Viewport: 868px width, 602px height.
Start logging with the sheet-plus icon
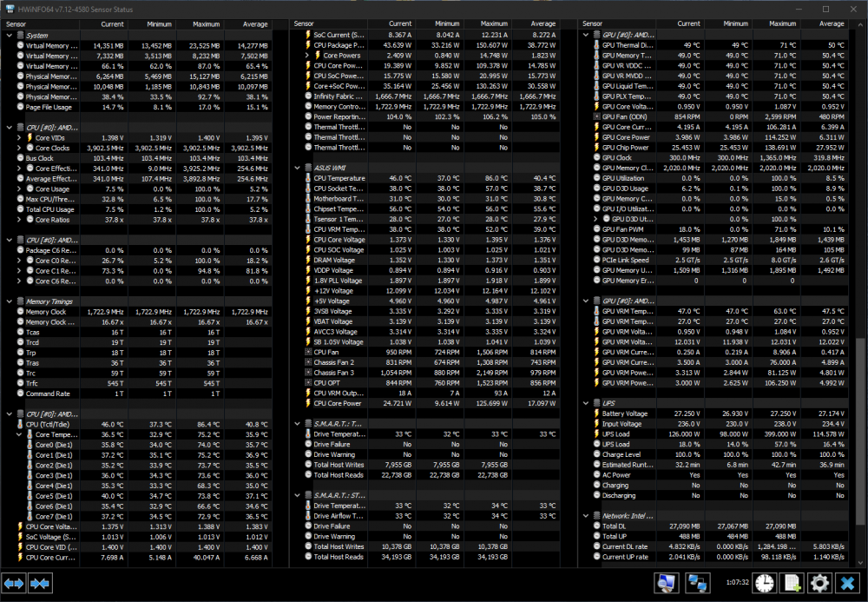(792, 584)
